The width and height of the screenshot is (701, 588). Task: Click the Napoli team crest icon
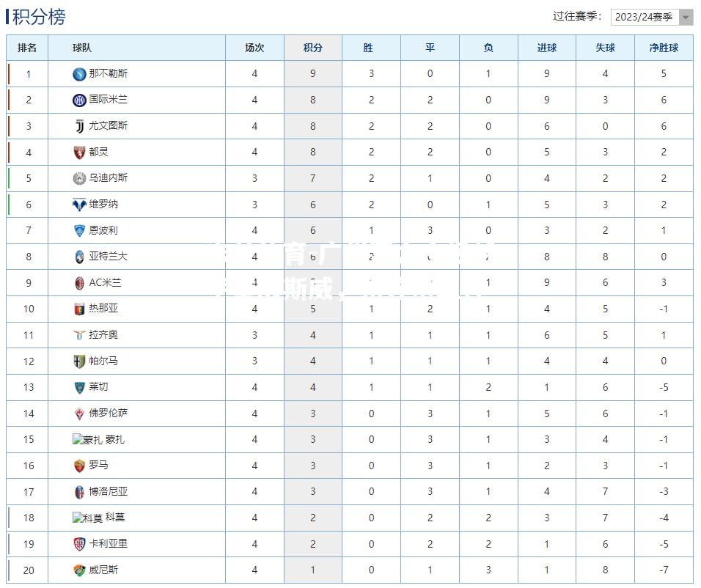79,74
